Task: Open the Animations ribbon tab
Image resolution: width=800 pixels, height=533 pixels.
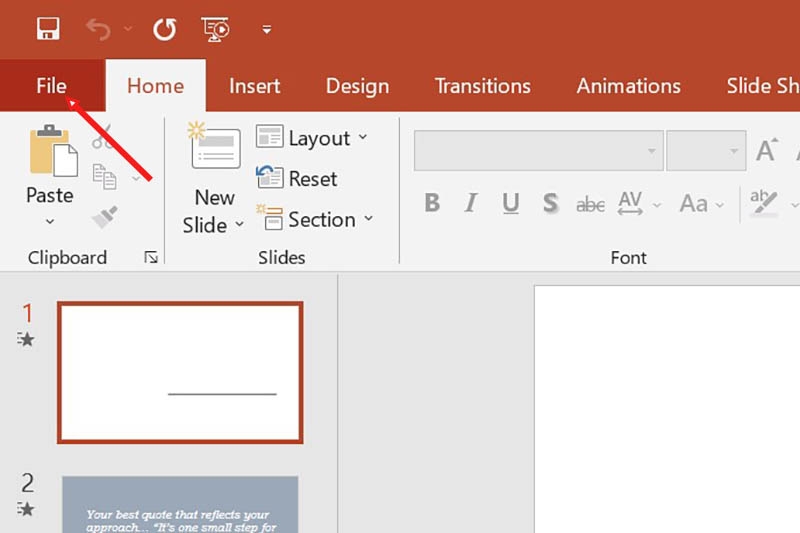Action: 629,86
